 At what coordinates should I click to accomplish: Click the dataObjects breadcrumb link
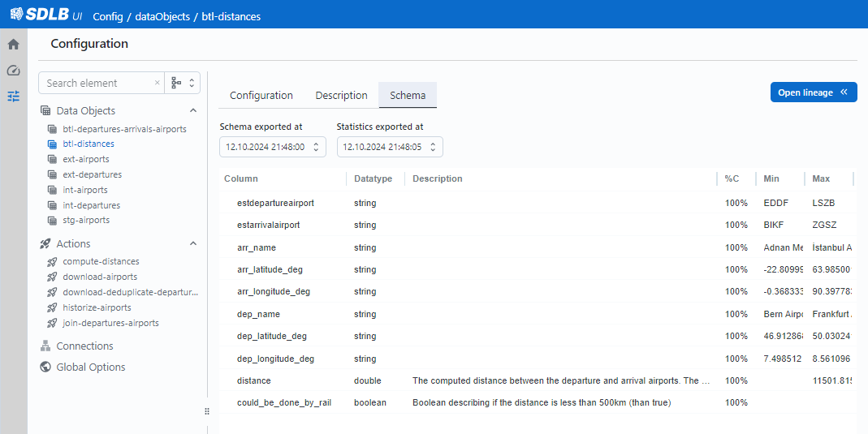tap(158, 16)
